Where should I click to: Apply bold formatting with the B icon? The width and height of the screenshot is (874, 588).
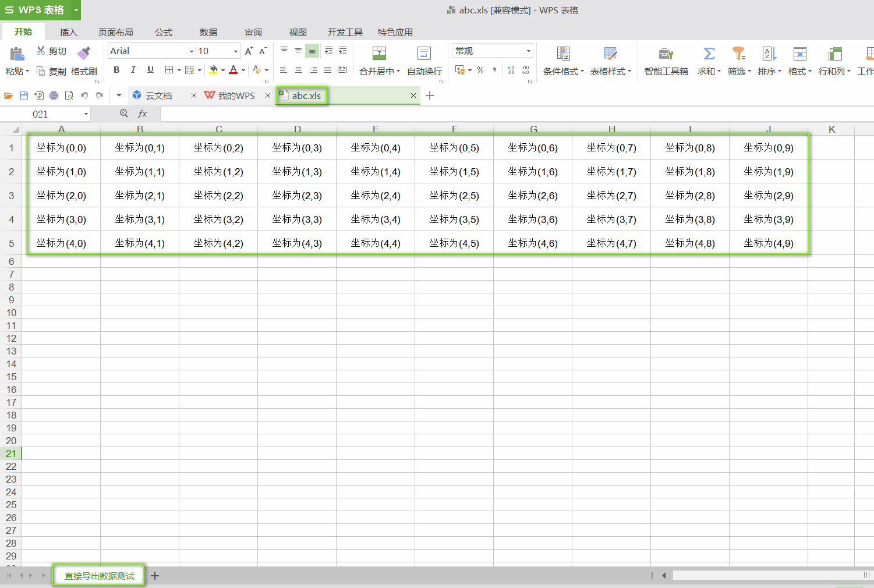pos(116,70)
